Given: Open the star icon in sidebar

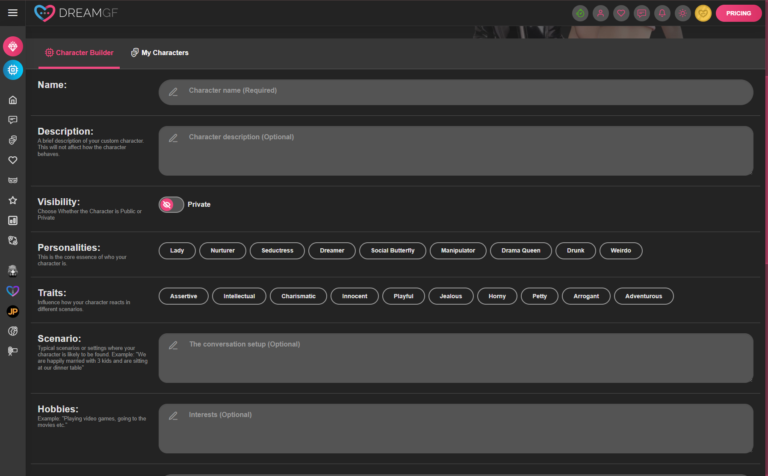Looking at the screenshot, I should click(x=13, y=200).
